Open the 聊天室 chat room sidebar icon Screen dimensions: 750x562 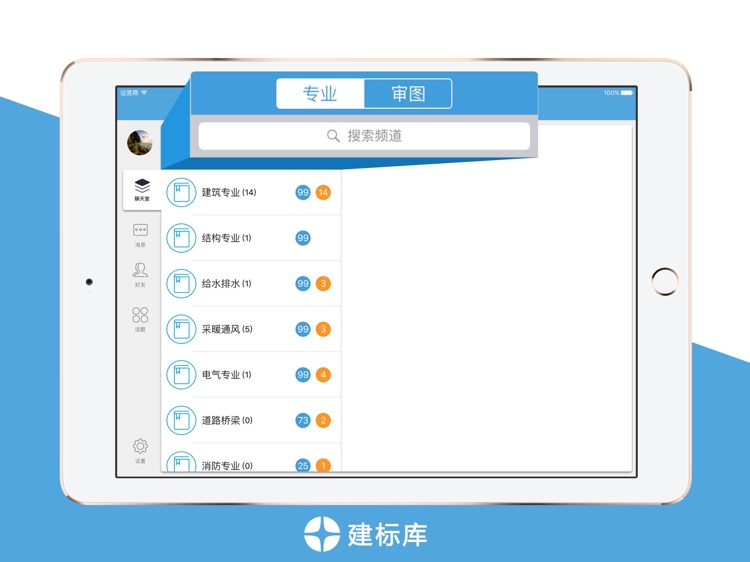tap(142, 190)
